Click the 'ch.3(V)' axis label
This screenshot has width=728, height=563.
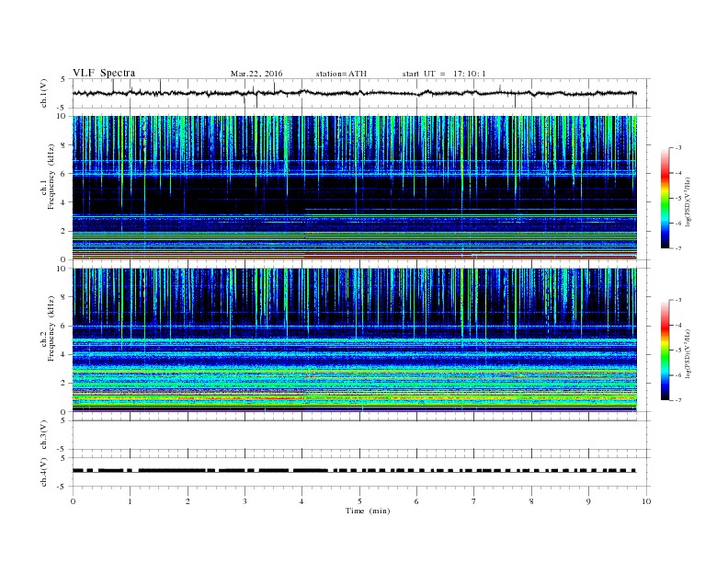click(x=44, y=435)
